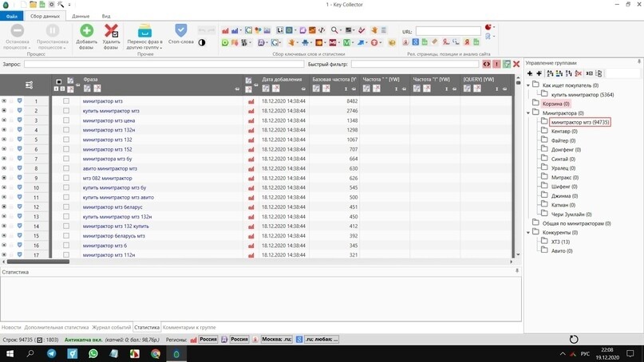This screenshot has height=362, width=644.
Task: Click the red delete-groups icon in group toolbar
Action: [x=579, y=73]
